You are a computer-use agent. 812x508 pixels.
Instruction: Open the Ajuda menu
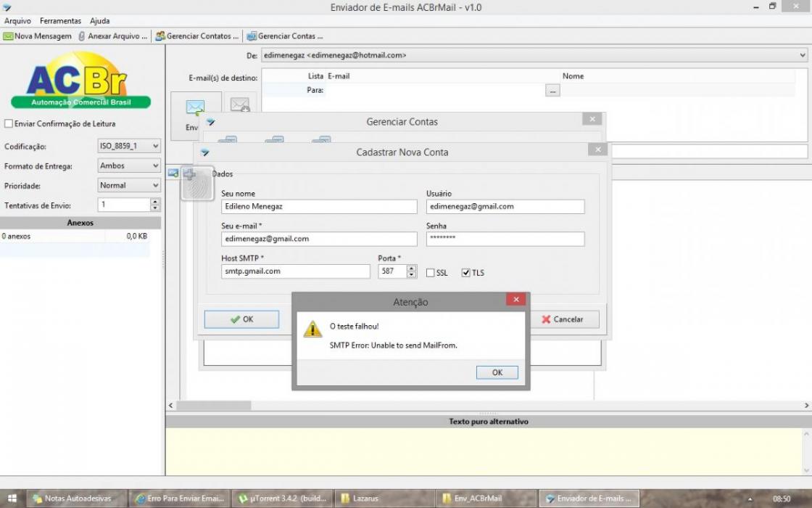tap(100, 21)
